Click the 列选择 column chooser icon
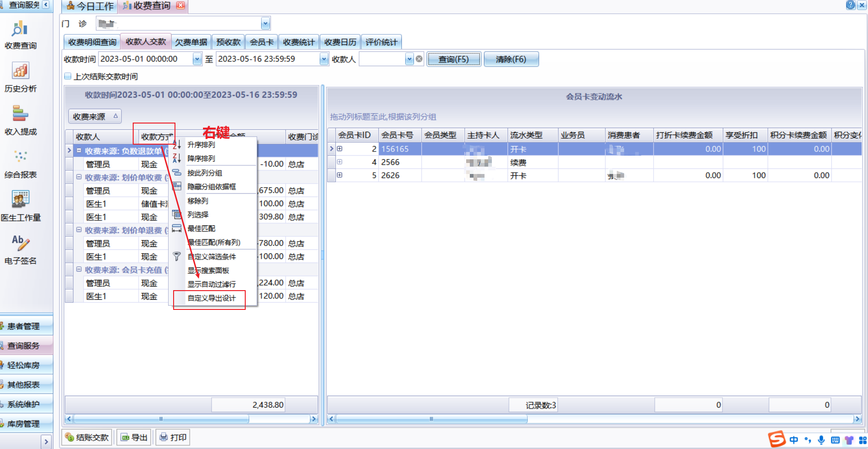This screenshot has width=868, height=449. (177, 214)
